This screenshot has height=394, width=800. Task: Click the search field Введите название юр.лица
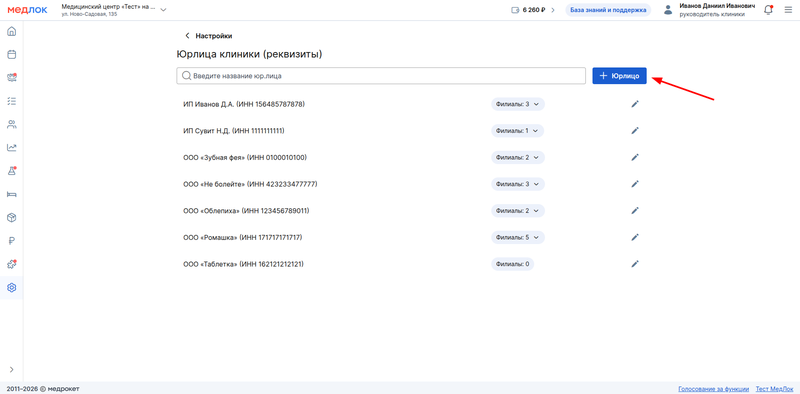(381, 76)
